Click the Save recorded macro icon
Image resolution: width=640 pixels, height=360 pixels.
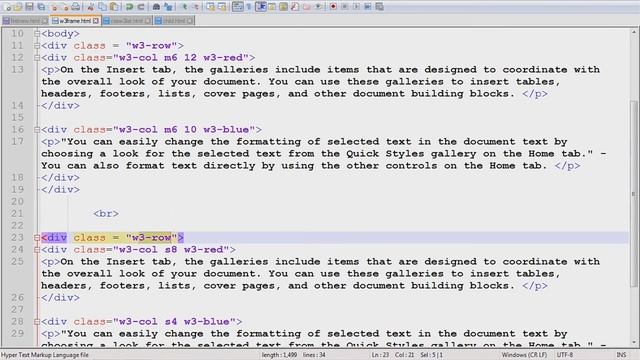379,7
